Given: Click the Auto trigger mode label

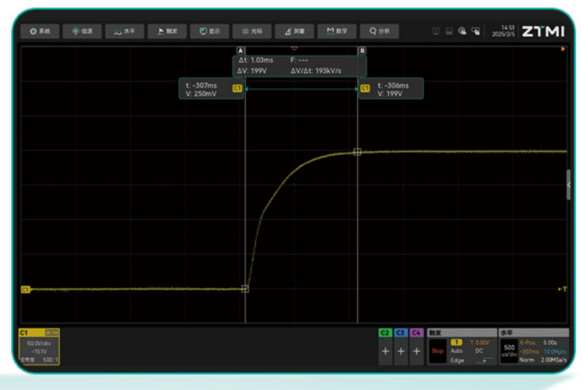Looking at the screenshot, I should pos(456,351).
